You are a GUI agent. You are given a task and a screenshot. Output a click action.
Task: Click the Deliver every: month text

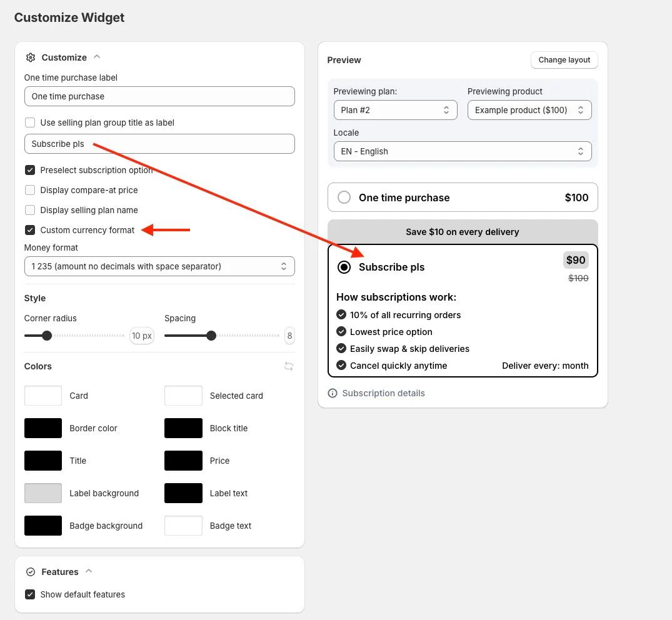(x=545, y=366)
